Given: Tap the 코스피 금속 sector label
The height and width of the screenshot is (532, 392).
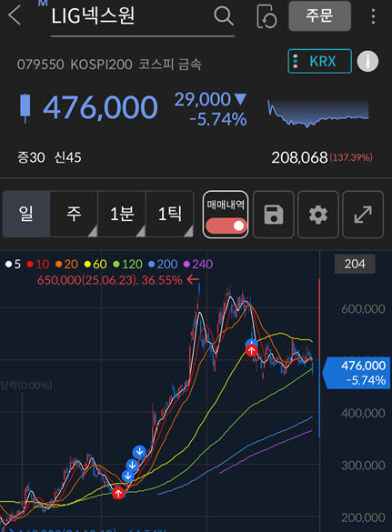Looking at the screenshot, I should point(170,65).
